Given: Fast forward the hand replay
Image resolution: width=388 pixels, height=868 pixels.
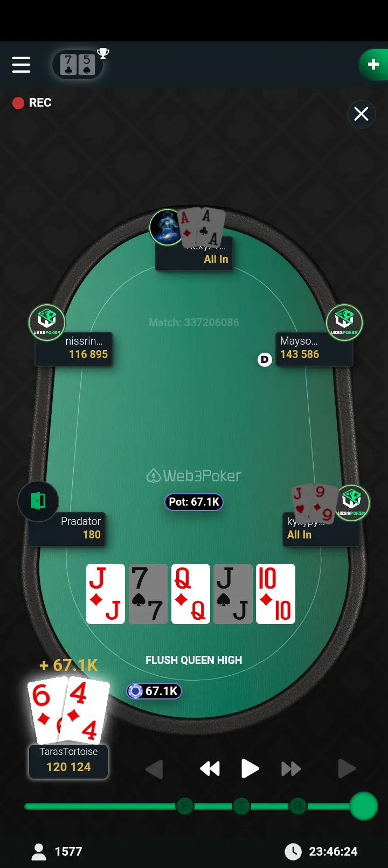Looking at the screenshot, I should coord(291,768).
